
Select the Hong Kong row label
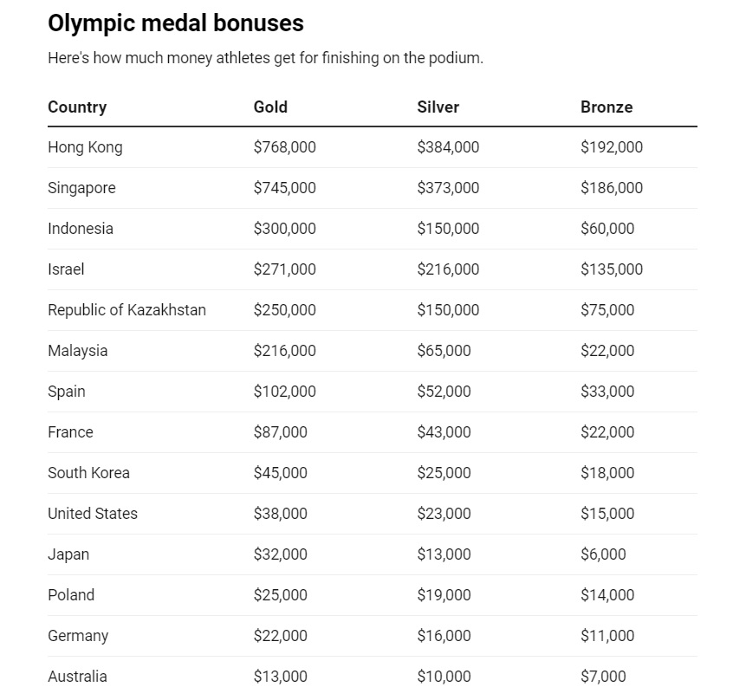click(x=85, y=147)
